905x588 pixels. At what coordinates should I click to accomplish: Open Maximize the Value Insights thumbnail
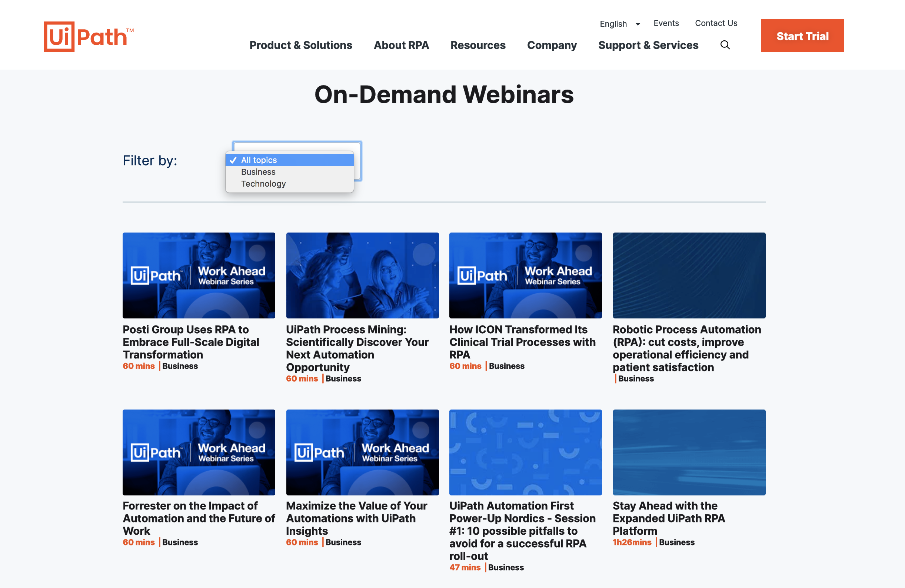(x=362, y=452)
